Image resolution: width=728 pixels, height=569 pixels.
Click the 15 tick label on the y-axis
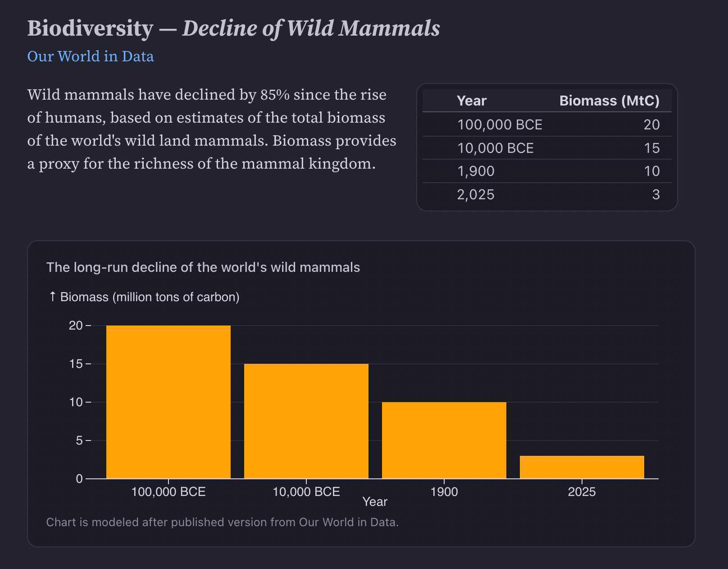coord(76,364)
